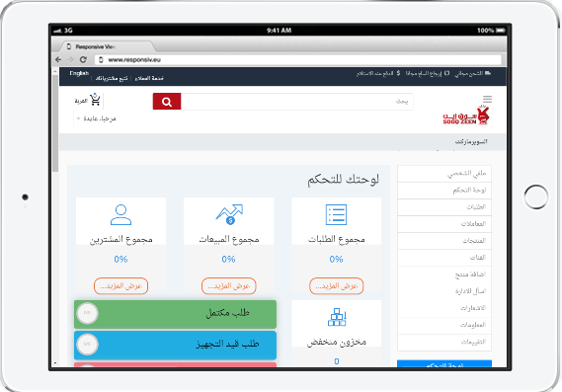
Task: Click the total orders list icon
Action: point(336,214)
